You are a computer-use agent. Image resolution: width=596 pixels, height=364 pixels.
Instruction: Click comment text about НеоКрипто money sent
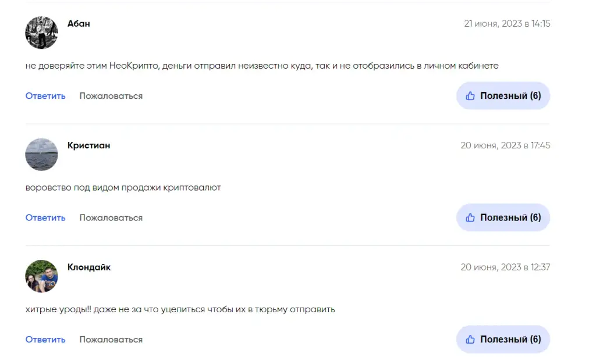pyautogui.click(x=262, y=66)
